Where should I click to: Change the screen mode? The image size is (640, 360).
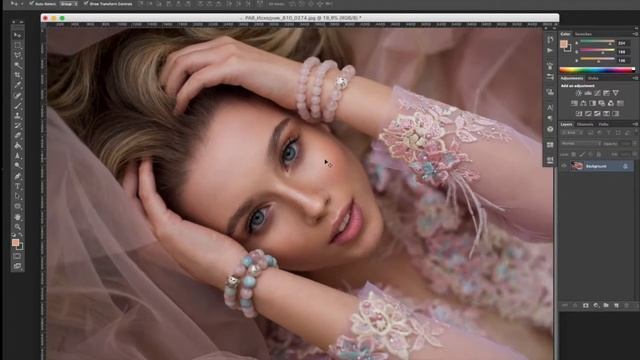(17, 266)
